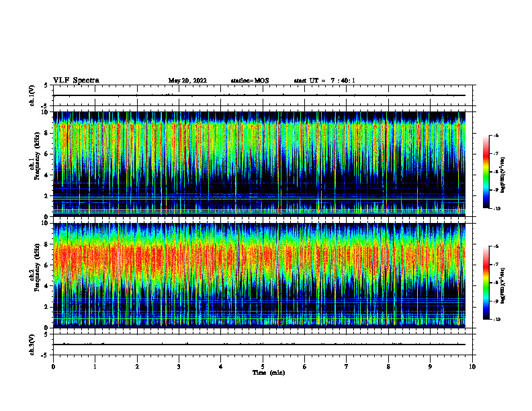
Task: Click the "start UT = 7 : 40: 1" text
Action: (x=324, y=81)
